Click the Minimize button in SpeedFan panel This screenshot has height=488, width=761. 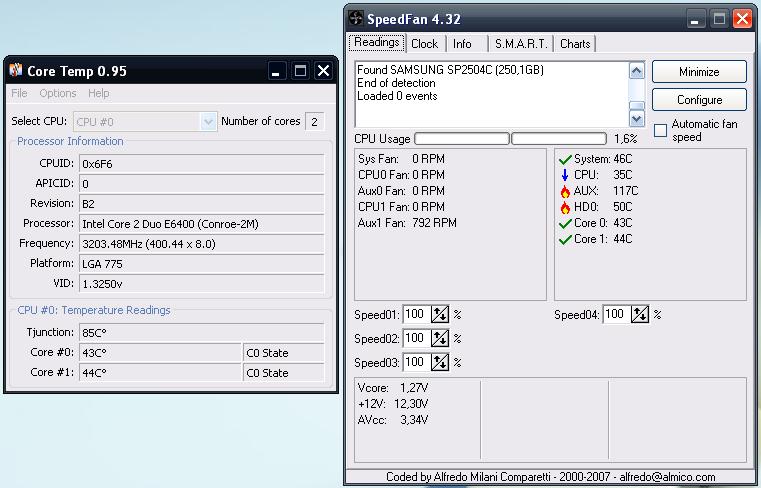click(699, 72)
